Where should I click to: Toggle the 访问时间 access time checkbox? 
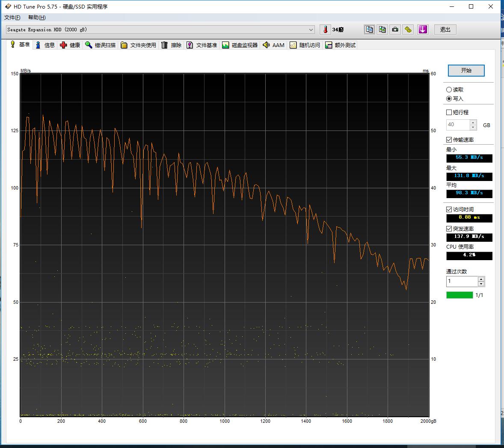(449, 210)
